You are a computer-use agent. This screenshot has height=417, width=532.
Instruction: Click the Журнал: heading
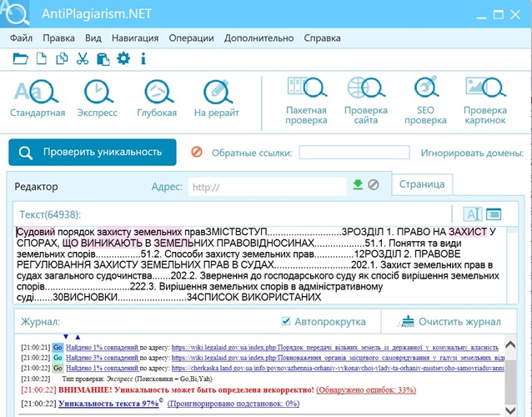40,322
